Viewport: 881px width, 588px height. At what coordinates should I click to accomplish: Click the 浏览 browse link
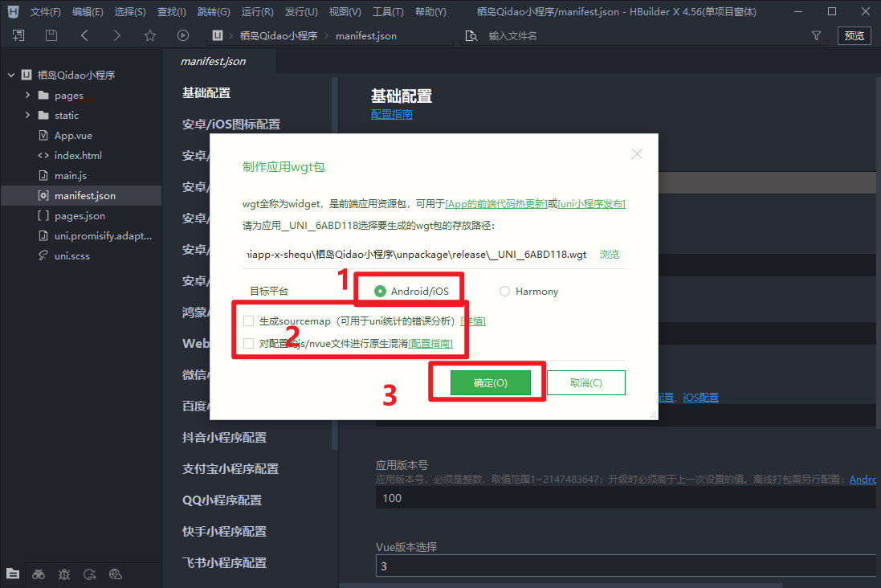point(609,254)
